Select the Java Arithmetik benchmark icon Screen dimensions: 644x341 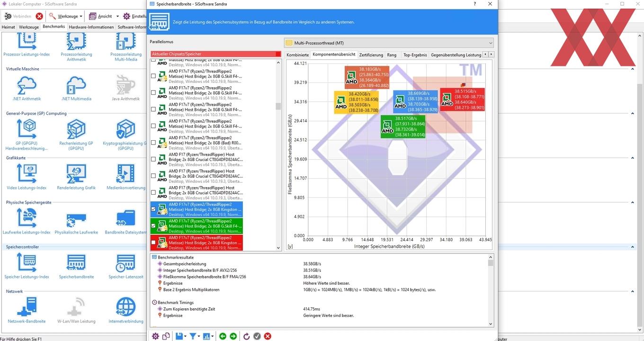[126, 88]
